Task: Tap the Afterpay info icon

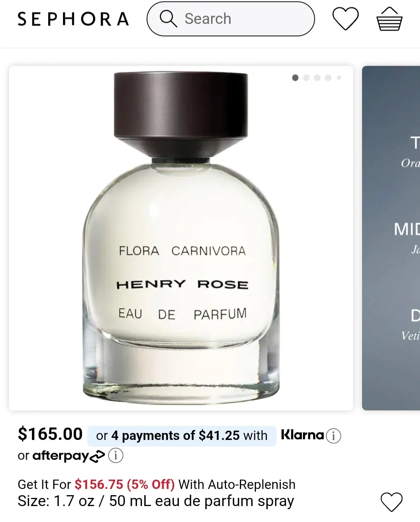Action: (115, 455)
